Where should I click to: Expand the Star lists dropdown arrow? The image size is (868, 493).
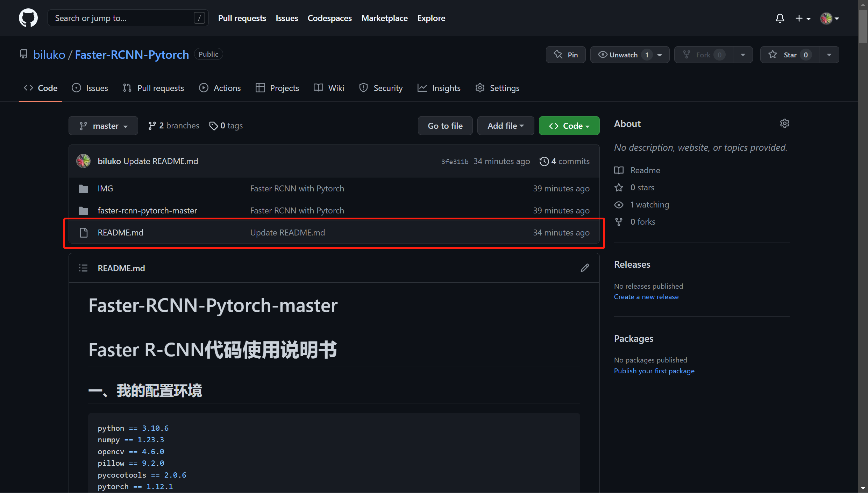(x=829, y=55)
